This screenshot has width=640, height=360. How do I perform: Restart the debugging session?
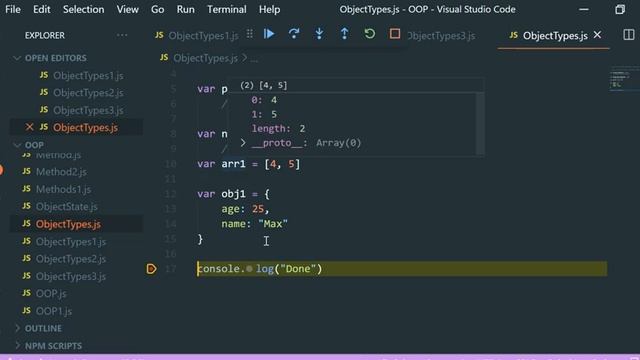[369, 34]
